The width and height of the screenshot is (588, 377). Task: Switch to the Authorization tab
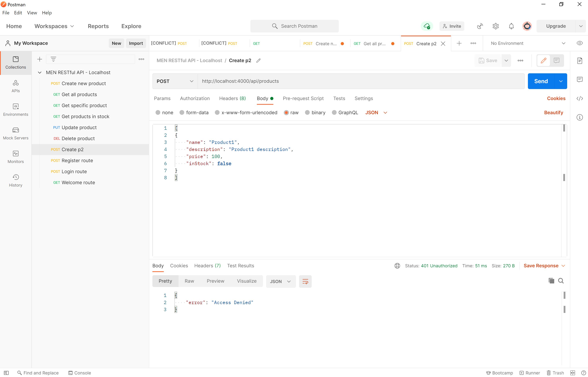click(195, 98)
